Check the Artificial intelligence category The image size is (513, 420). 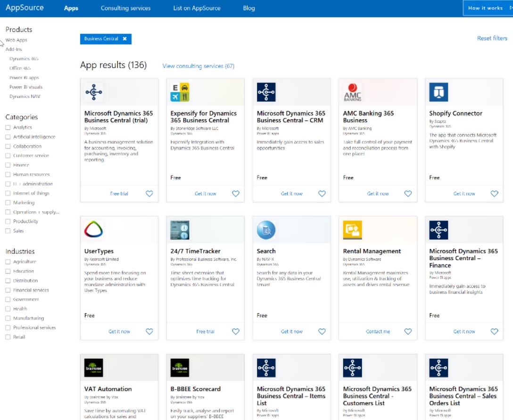pos(8,137)
